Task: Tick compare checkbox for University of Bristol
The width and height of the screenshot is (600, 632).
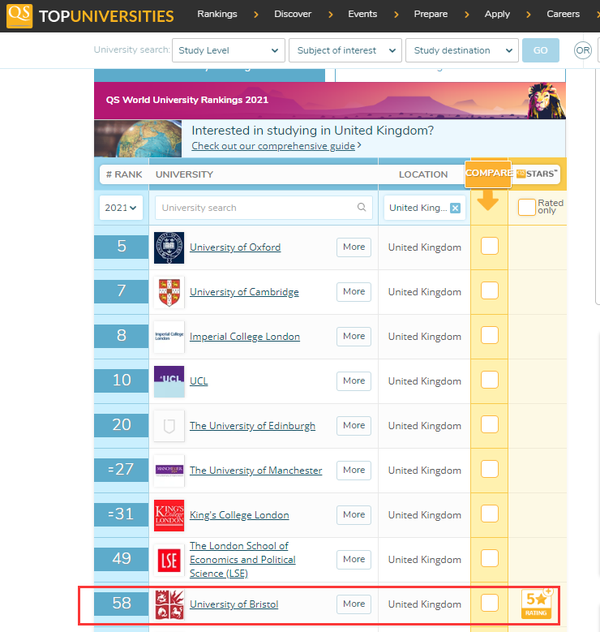Action: pos(490,603)
